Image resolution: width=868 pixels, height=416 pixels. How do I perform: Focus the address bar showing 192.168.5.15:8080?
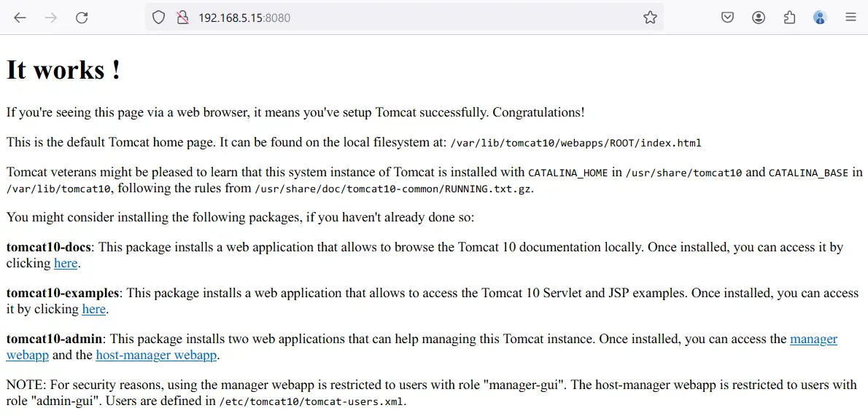[404, 17]
